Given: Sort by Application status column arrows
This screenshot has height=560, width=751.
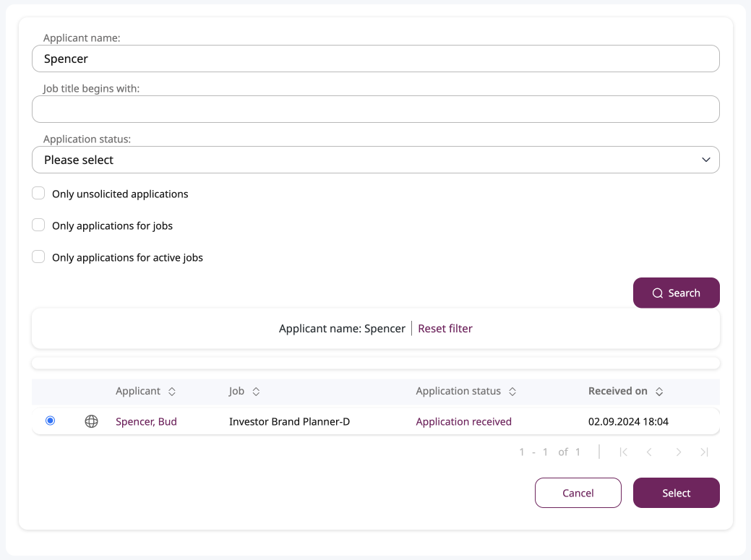Looking at the screenshot, I should [x=512, y=392].
